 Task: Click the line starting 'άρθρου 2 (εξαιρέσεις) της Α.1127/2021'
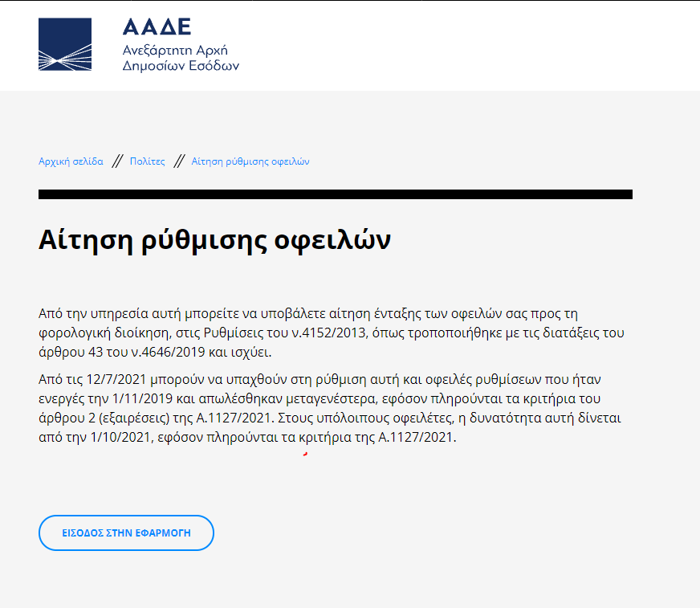[329, 418]
